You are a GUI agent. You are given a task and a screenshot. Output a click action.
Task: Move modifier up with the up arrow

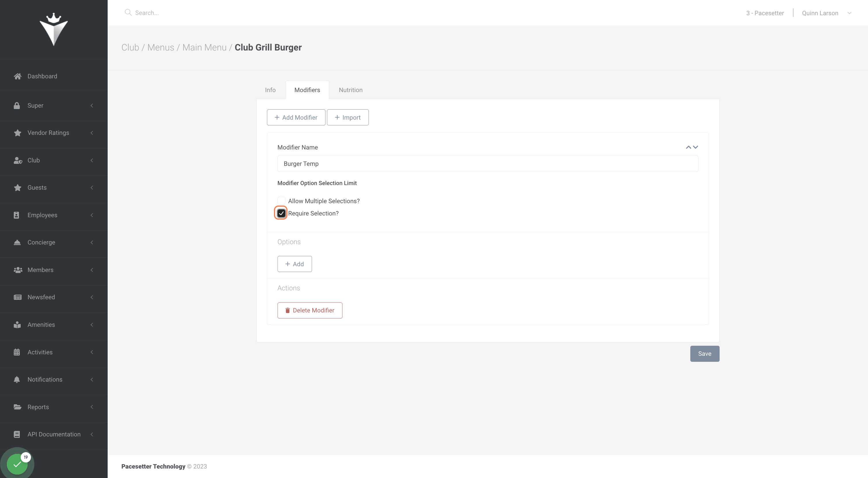[x=688, y=147]
